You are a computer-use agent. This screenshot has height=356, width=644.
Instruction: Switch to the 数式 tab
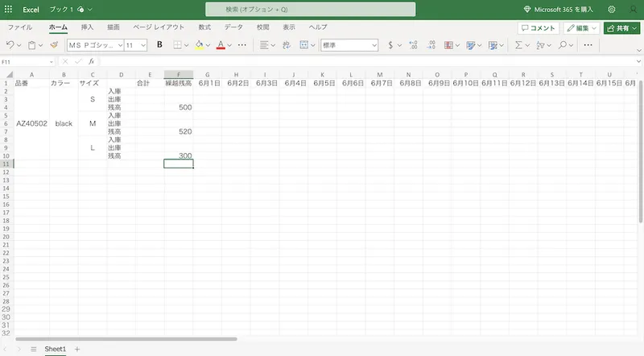click(204, 27)
